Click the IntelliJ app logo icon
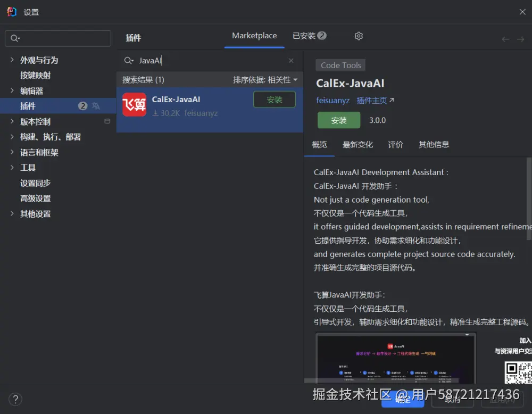The height and width of the screenshot is (414, 532). tap(12, 12)
